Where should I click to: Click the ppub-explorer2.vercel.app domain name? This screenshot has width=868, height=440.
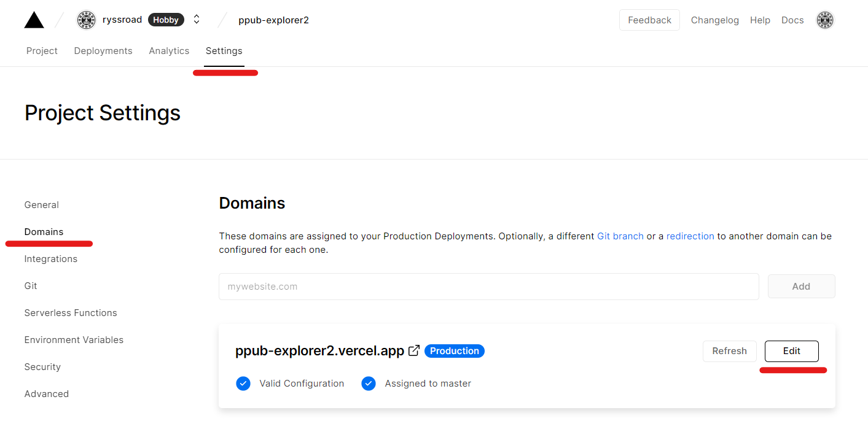click(x=319, y=351)
